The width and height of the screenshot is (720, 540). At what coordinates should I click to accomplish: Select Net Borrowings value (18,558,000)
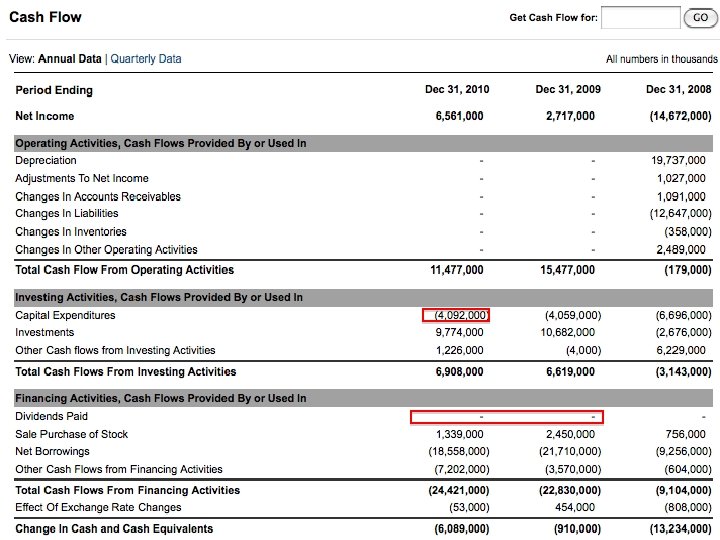tap(459, 451)
